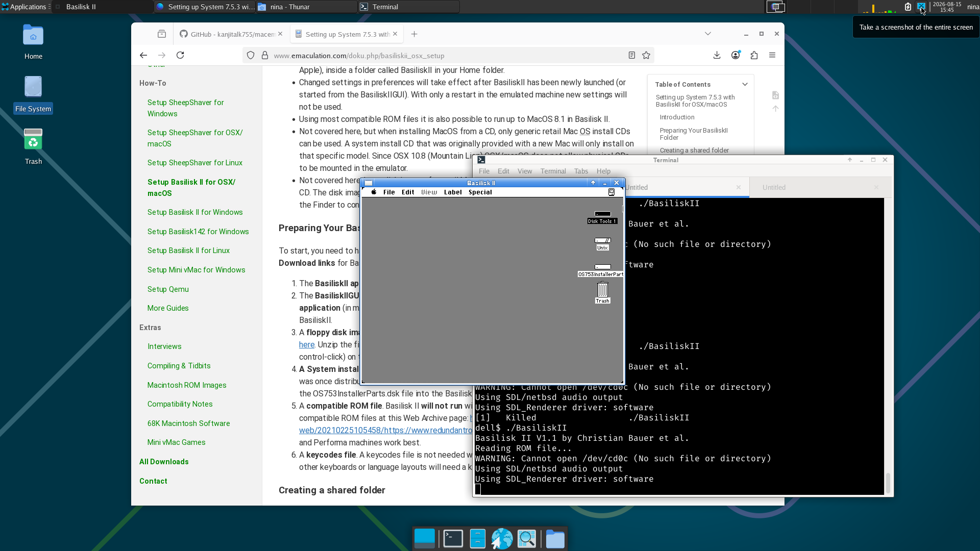
Task: Open the Special menu in Basilisk II
Action: (480, 192)
